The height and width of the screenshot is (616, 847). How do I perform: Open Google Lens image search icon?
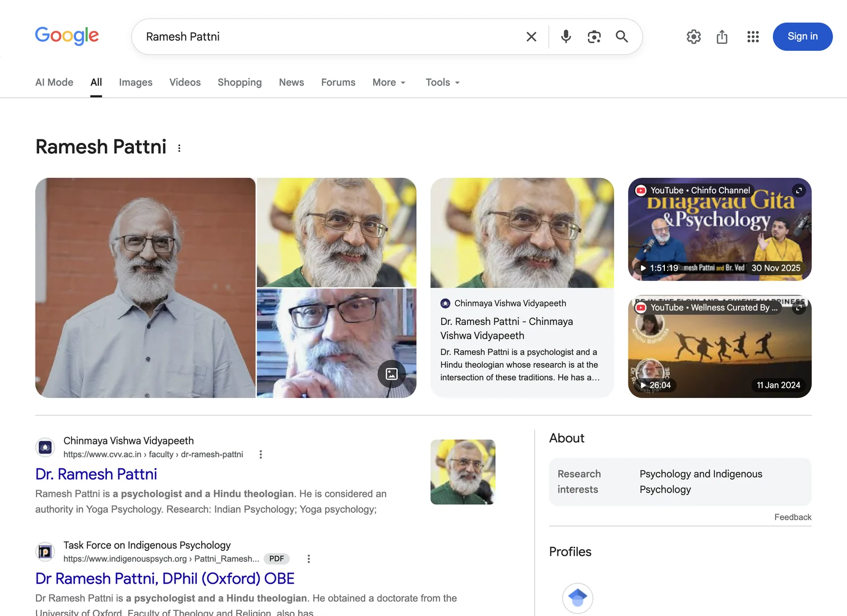(594, 37)
